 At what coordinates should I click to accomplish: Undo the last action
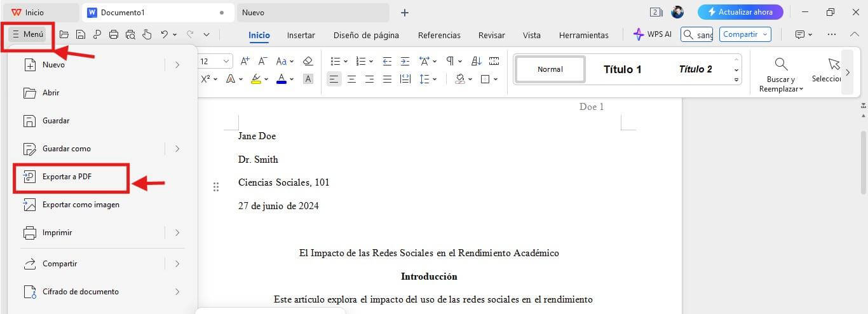coord(164,34)
